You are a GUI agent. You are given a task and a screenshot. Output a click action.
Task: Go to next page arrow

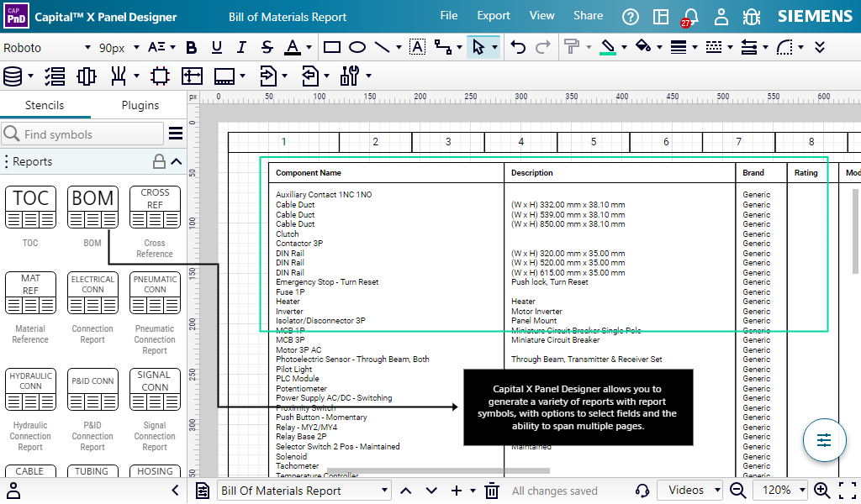[x=431, y=491]
